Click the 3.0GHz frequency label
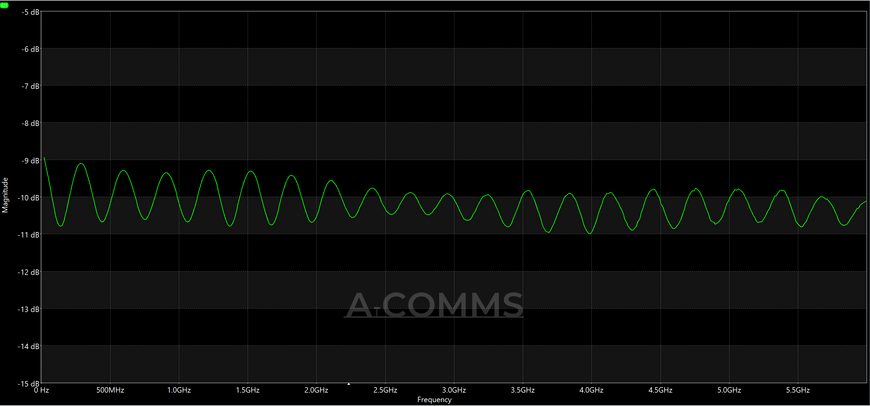 (454, 390)
